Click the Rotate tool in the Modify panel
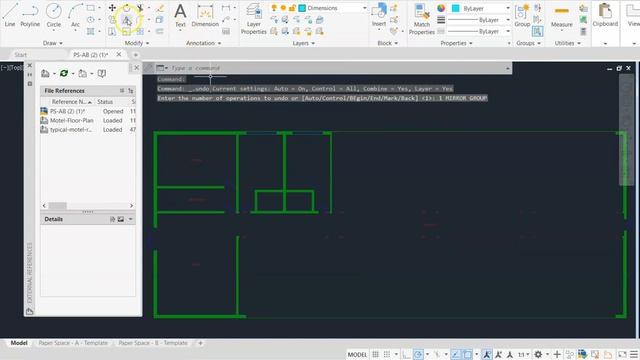 coord(127,8)
